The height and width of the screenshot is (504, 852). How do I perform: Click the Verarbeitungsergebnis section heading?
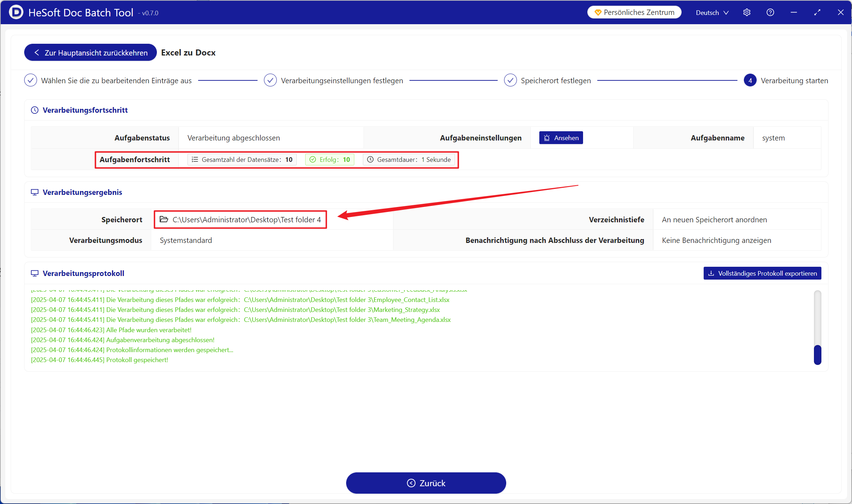[82, 192]
